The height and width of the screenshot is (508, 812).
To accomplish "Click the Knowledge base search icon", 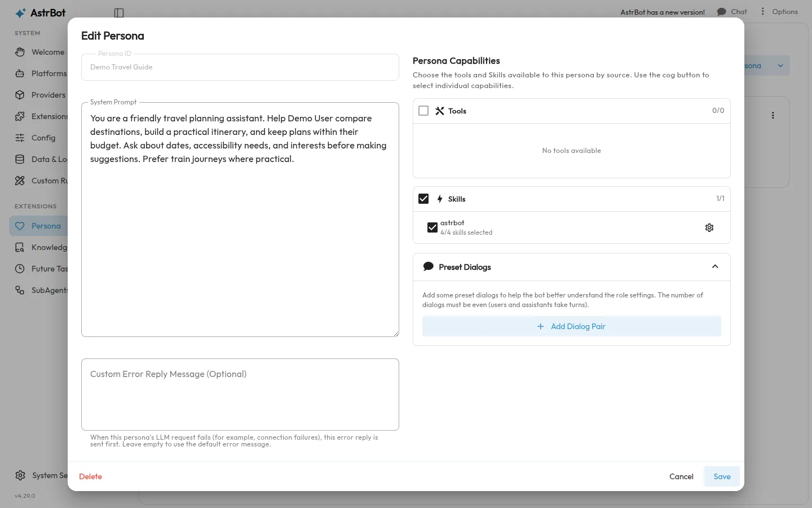I will coord(20,247).
